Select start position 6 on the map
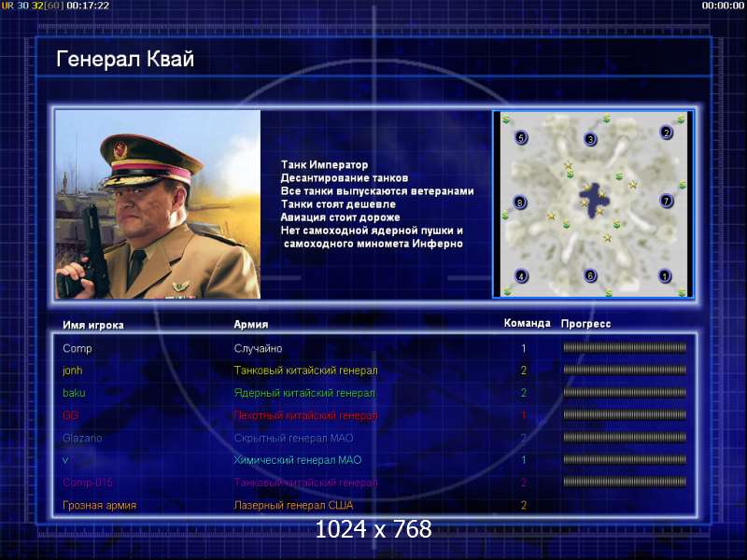The image size is (747, 560). click(590, 275)
